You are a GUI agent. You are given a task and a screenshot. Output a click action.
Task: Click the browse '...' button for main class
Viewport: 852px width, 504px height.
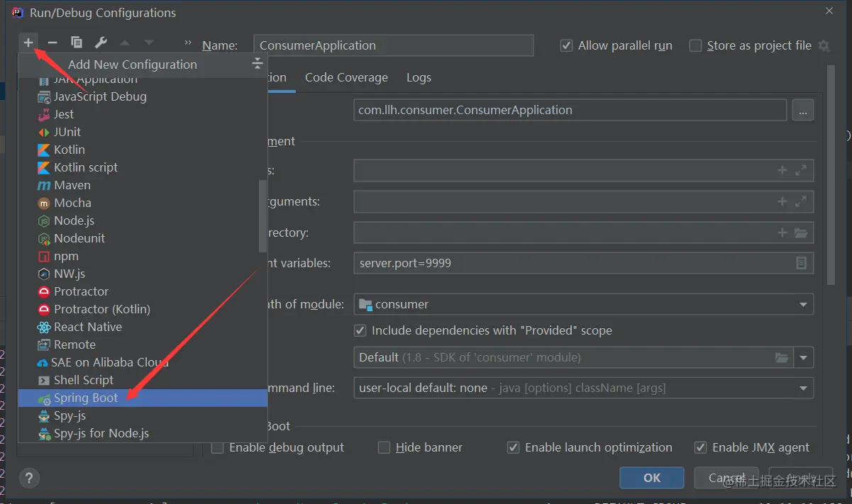pos(802,110)
